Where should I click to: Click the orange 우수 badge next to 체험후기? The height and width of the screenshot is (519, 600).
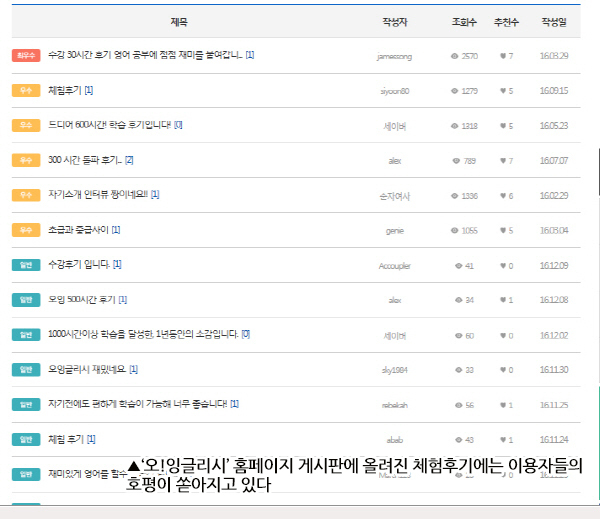26,90
